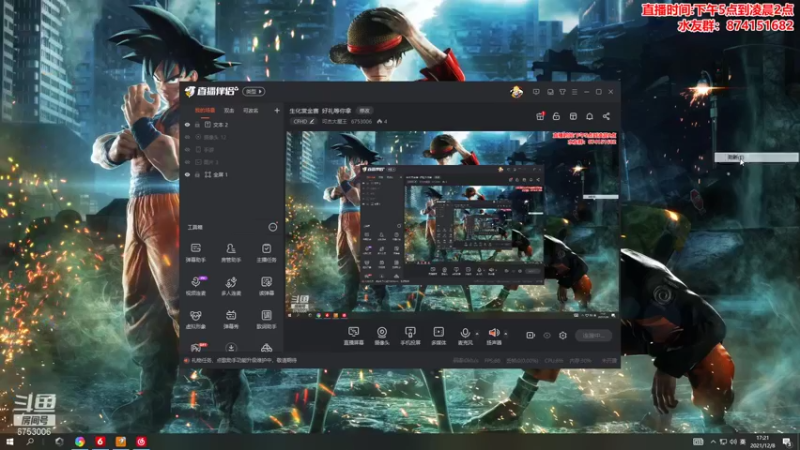800x450 pixels.
Task: Open the 虚拟形象 virtual avatar tool
Action: click(x=195, y=319)
